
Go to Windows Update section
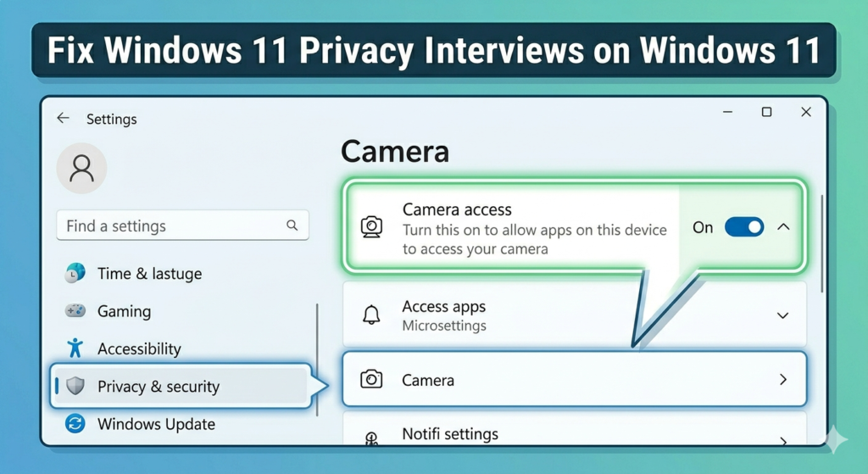(156, 424)
